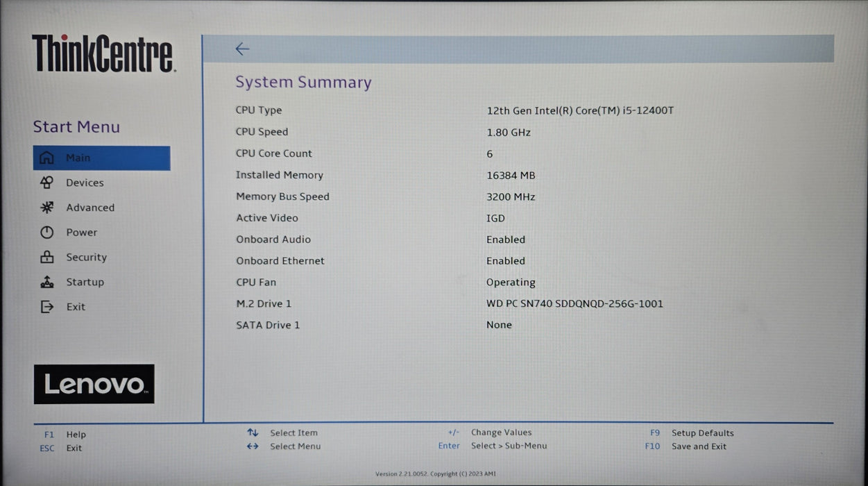Click the Start Menu heading
Viewport: 868px width, 486px height.
pyautogui.click(x=76, y=127)
